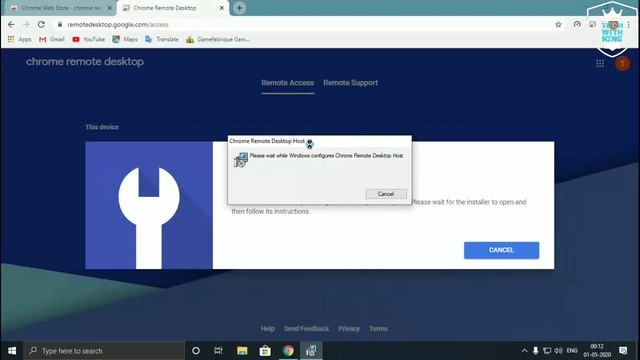Open the YouTube bookmark
Image resolution: width=640 pixels, height=360 pixels.
(89, 39)
